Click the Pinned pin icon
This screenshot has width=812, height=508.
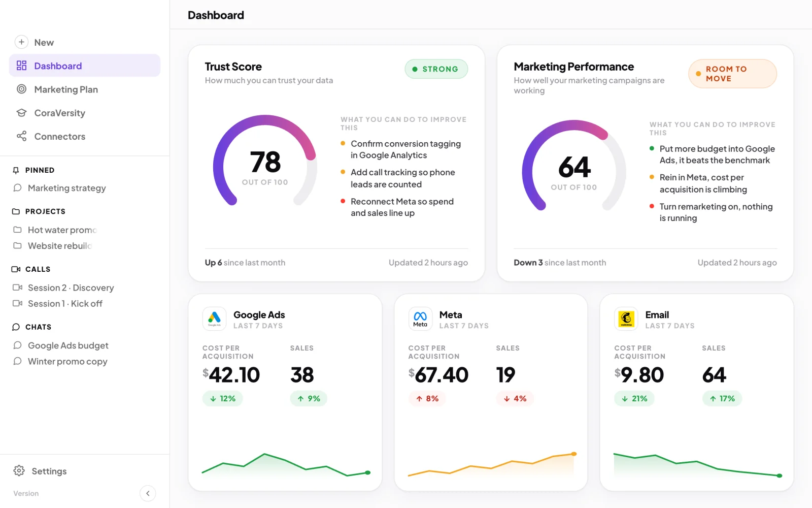(x=16, y=170)
